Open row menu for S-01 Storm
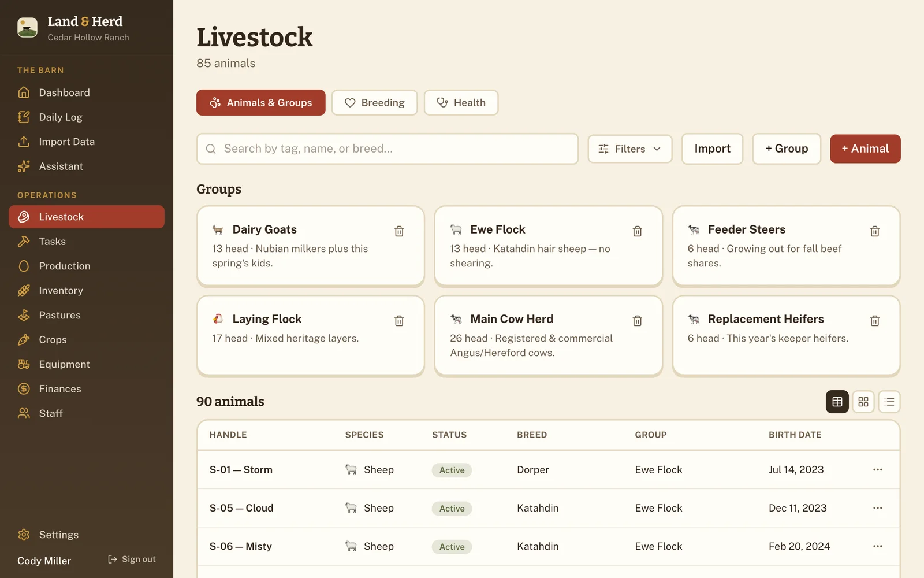The image size is (924, 578). click(x=878, y=470)
